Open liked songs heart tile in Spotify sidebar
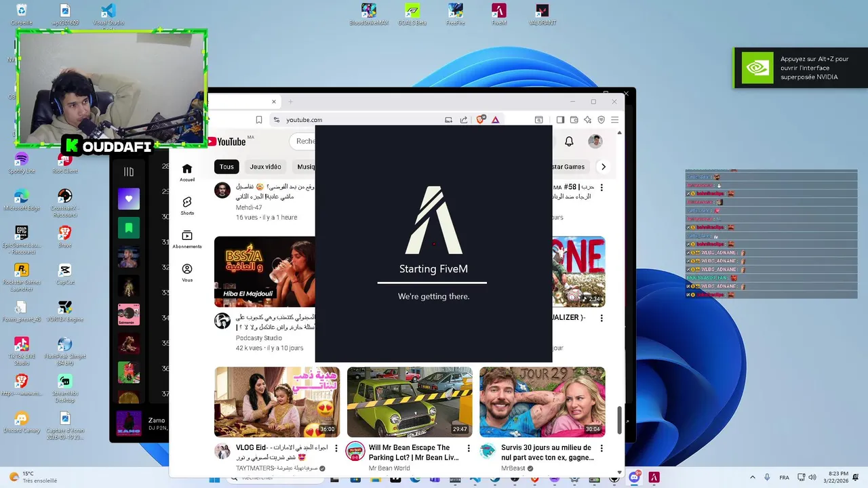 click(129, 199)
